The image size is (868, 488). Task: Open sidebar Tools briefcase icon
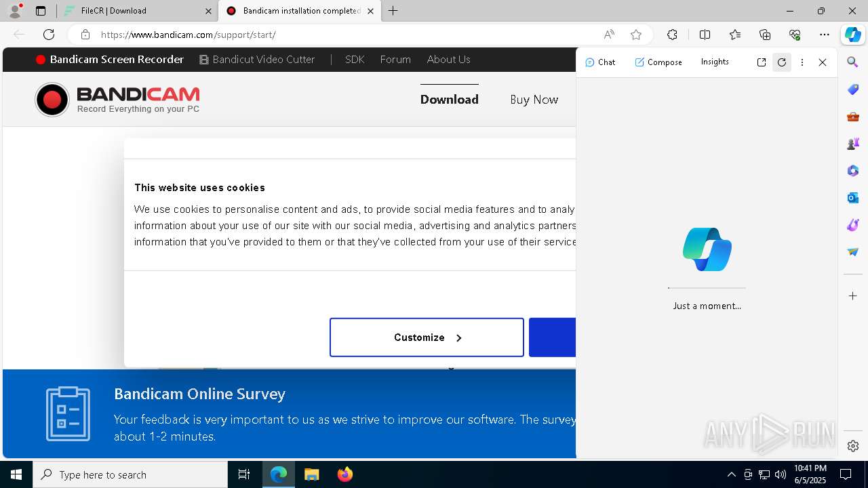tap(853, 117)
